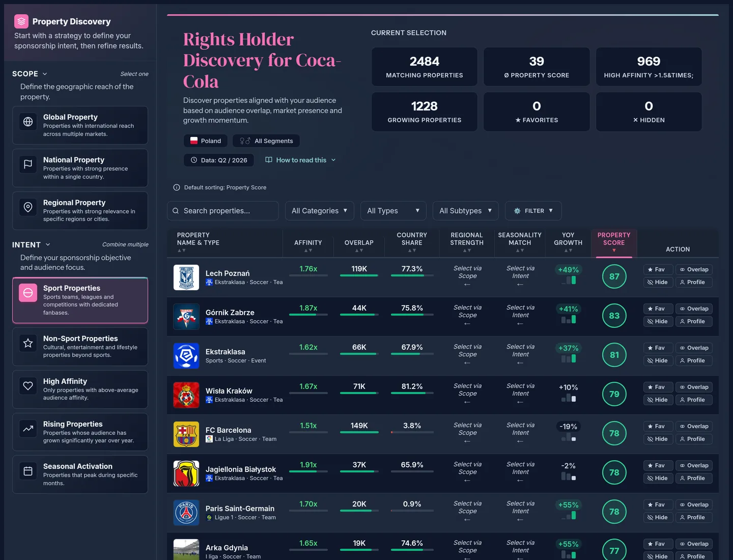Open the Overlap view for Ekstraklasa
This screenshot has width=733, height=560.
[x=694, y=348]
